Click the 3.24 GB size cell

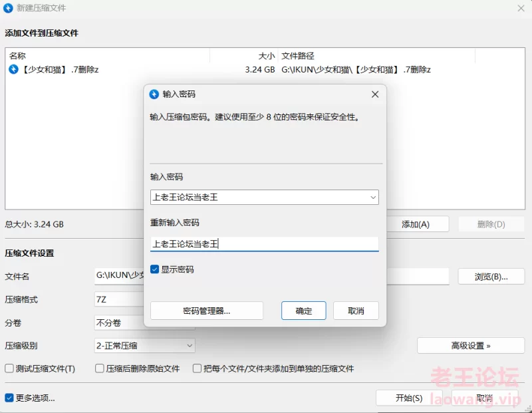point(260,70)
